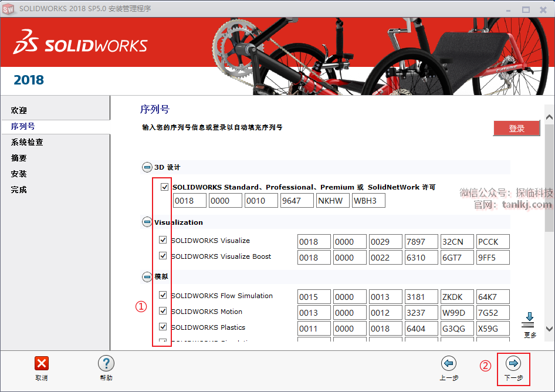The height and width of the screenshot is (392, 555).
Task: Click Motion serial field 3237
Action: point(421,313)
